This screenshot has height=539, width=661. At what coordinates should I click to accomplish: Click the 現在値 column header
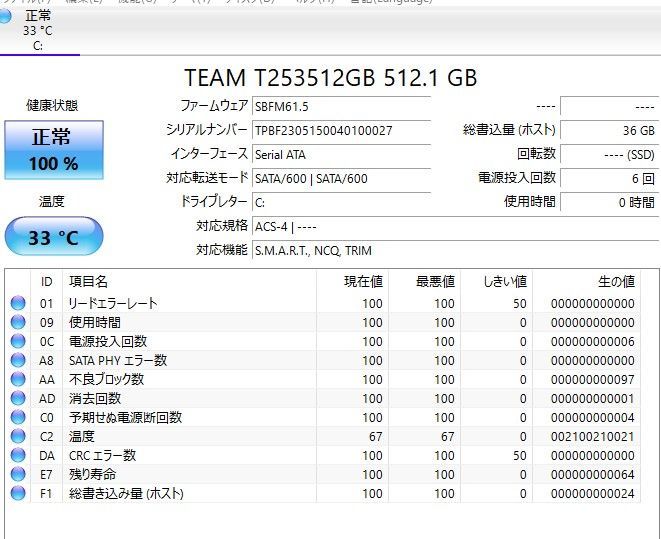pos(352,282)
